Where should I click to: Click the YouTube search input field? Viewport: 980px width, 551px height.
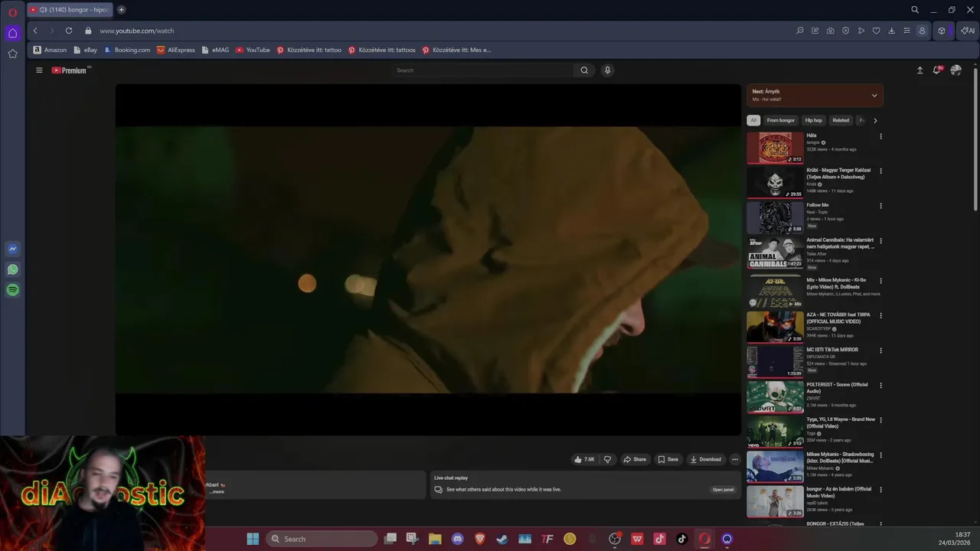482,70
